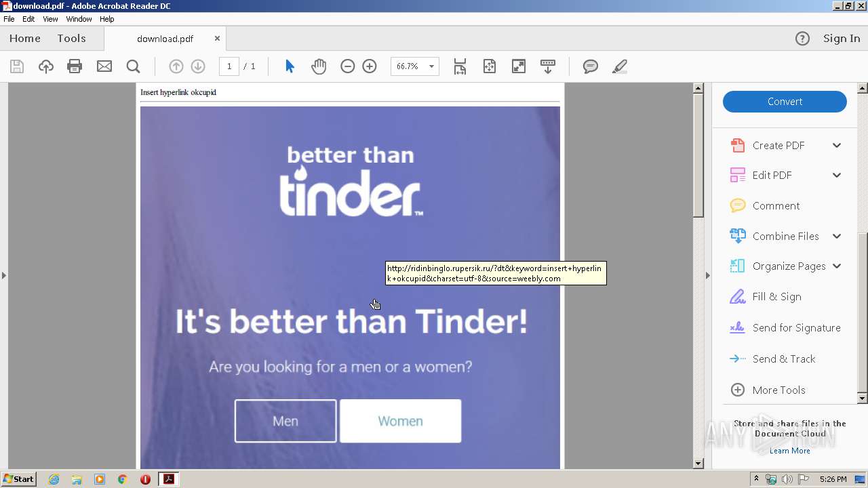Click the upload to cloud icon

pyautogui.click(x=46, y=66)
